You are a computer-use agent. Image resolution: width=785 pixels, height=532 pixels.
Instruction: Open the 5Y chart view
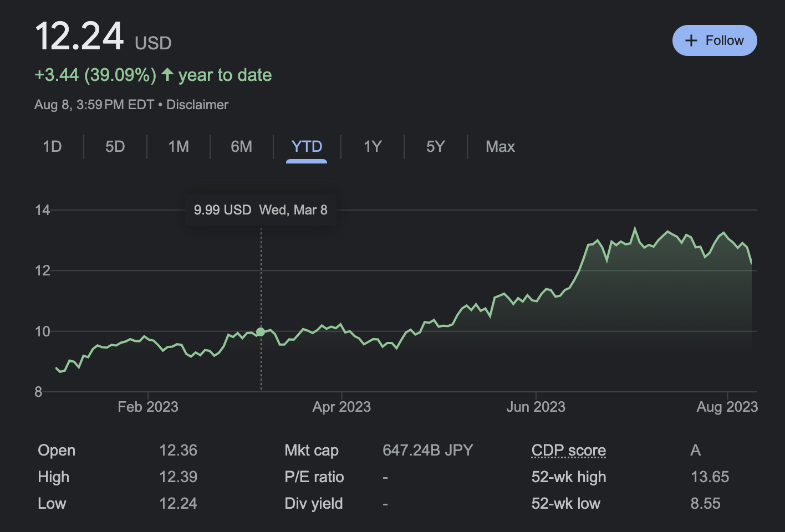pyautogui.click(x=436, y=146)
